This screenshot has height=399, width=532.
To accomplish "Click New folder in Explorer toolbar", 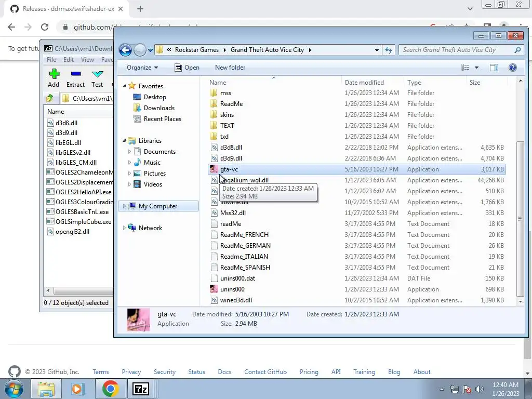I will point(230,68).
